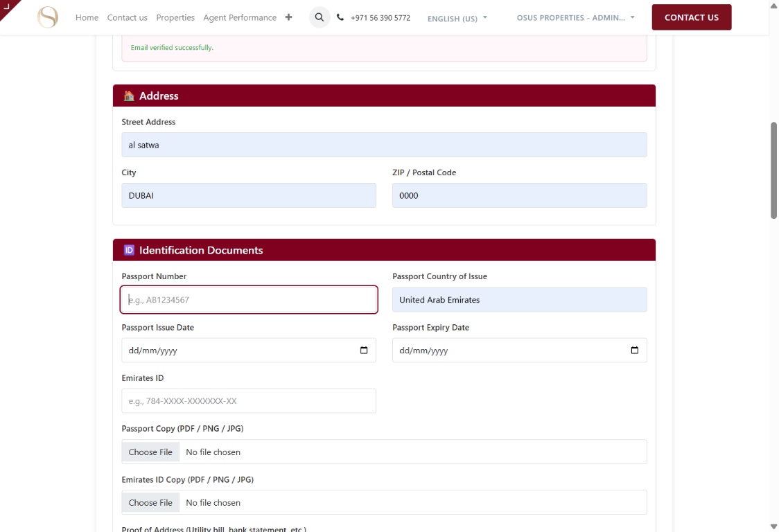Screen dimensions: 779x532
Task: Click the OSUS logo in the navbar
Action: (x=48, y=17)
